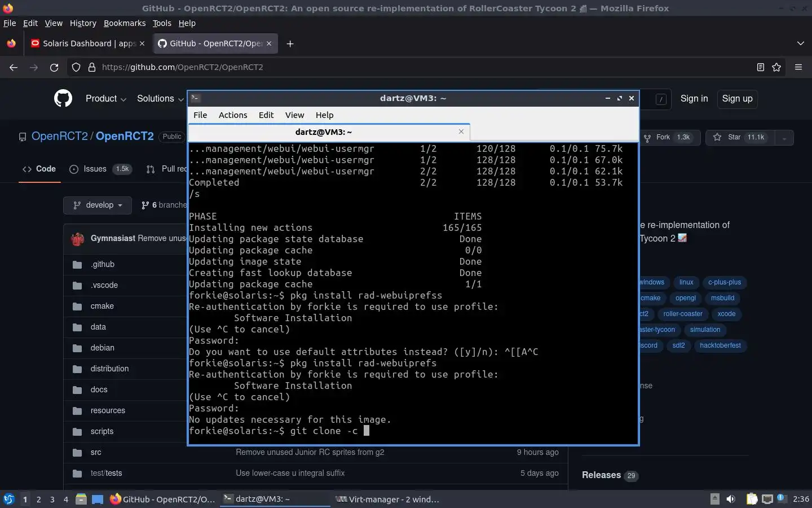Screen dimensions: 812x508
Task: Open file manager from taskbar
Action: (x=81, y=499)
